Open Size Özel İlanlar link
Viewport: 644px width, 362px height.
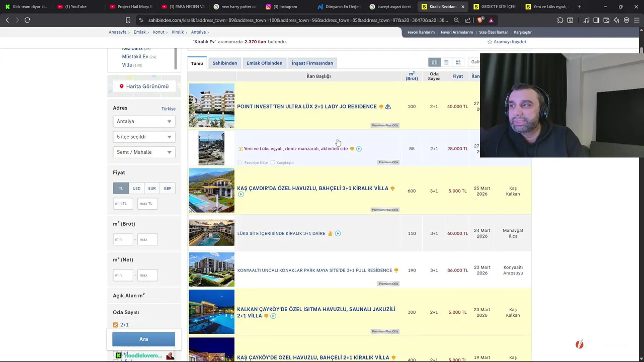tap(494, 32)
